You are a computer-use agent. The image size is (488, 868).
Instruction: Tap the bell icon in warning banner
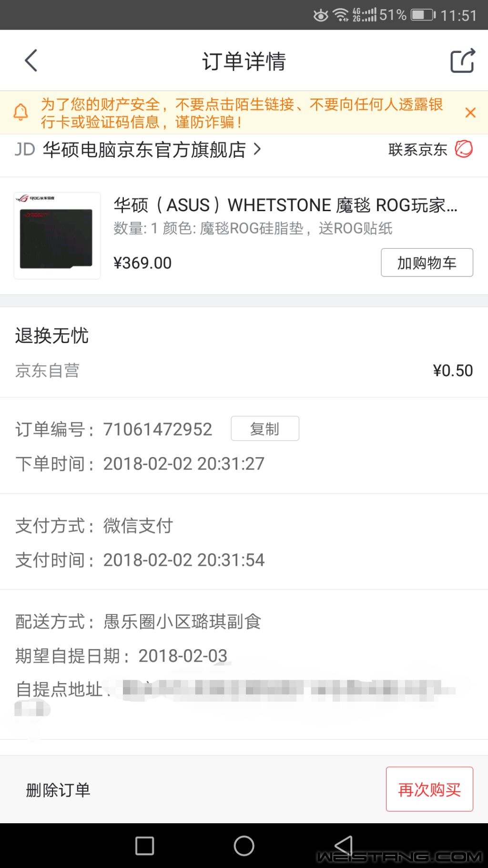(x=20, y=112)
